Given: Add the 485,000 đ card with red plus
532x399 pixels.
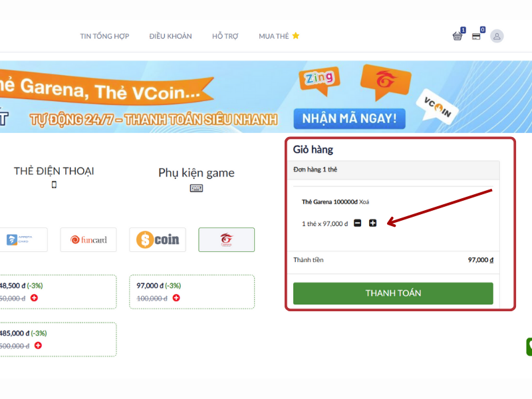Looking at the screenshot, I should pyautogui.click(x=39, y=345).
